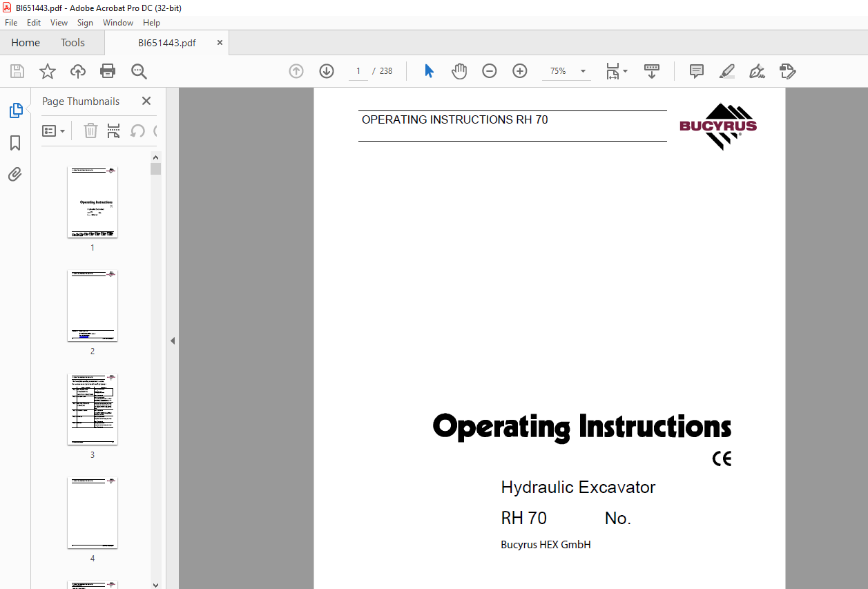Add a comment sticky note
The width and height of the screenshot is (868, 589).
point(697,71)
